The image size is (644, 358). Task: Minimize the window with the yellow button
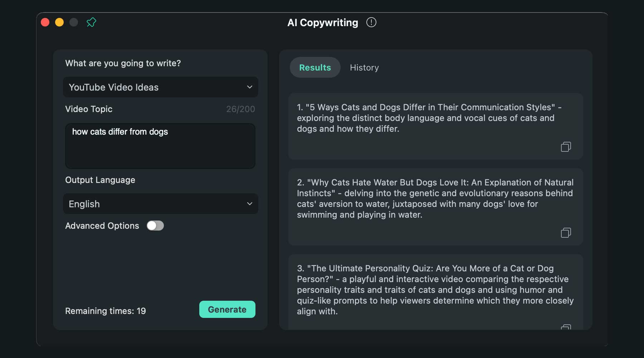point(59,22)
